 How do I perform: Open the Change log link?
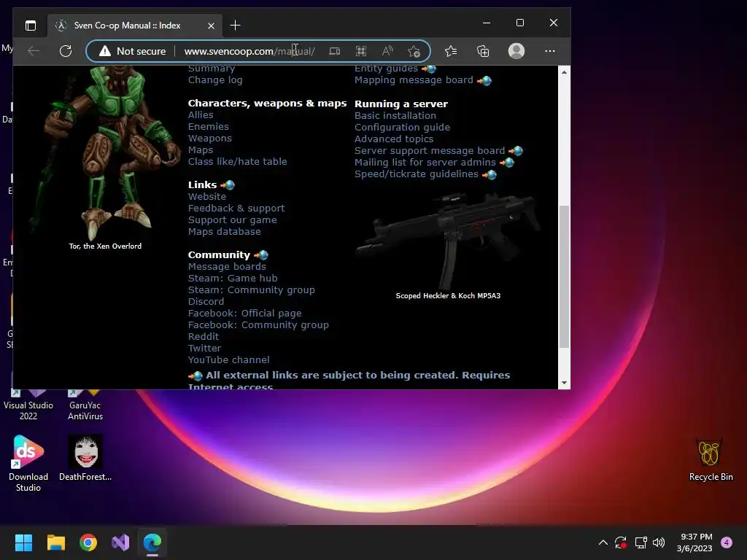215,80
